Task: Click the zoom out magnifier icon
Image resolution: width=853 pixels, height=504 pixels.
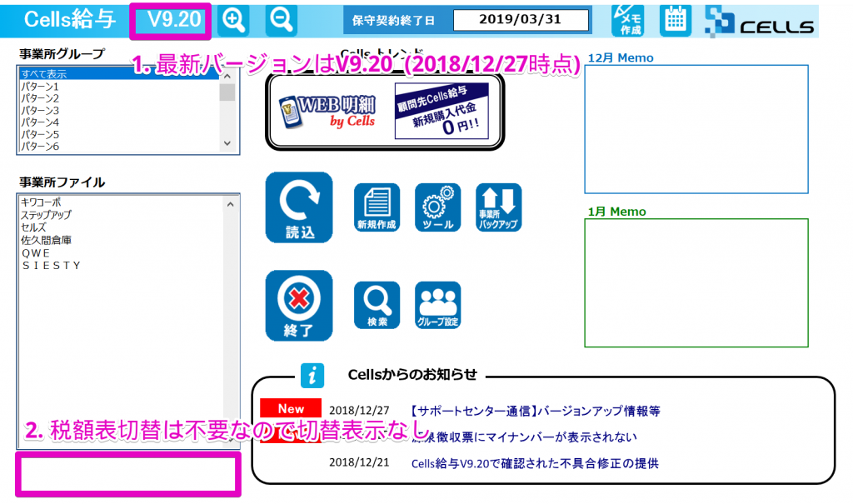Action: tap(282, 20)
